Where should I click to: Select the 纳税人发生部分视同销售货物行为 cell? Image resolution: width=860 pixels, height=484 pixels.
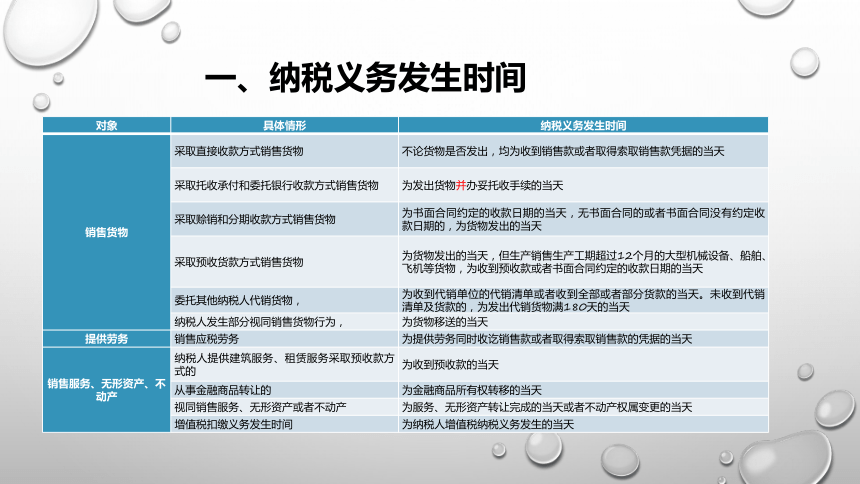(x=284, y=322)
